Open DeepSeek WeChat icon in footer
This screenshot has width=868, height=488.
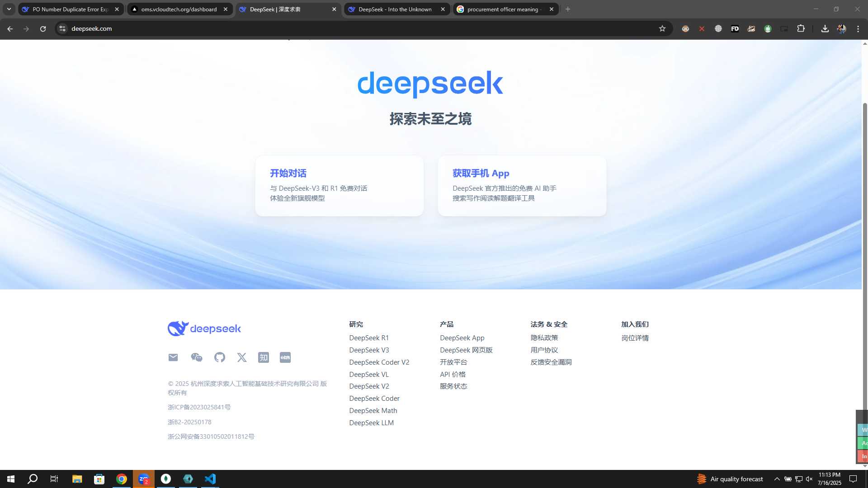pos(197,357)
